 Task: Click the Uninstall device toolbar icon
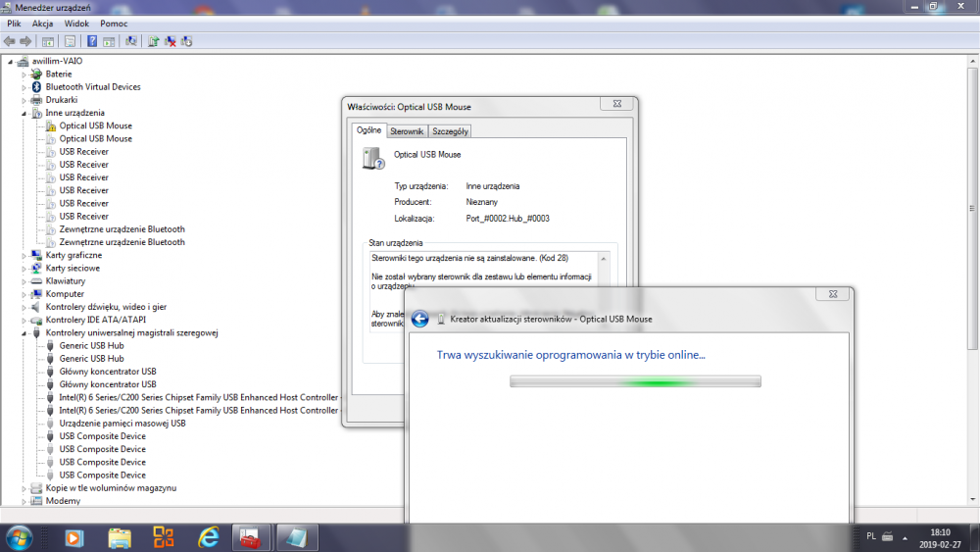pos(170,41)
